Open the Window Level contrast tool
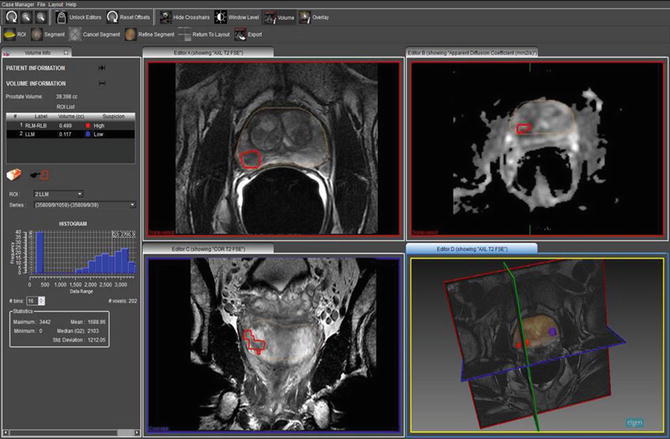This screenshot has height=439, width=670. tap(220, 18)
